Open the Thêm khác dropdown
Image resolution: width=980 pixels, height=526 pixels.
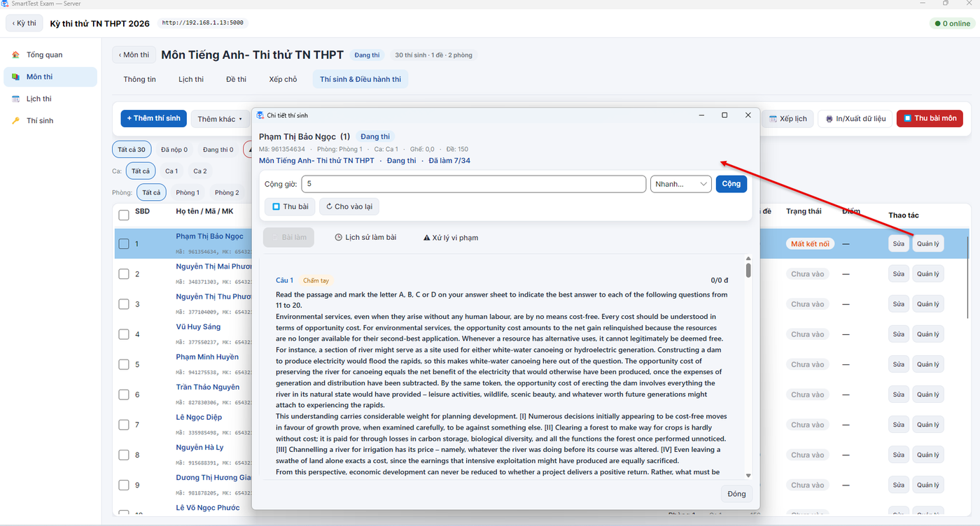[220, 119]
